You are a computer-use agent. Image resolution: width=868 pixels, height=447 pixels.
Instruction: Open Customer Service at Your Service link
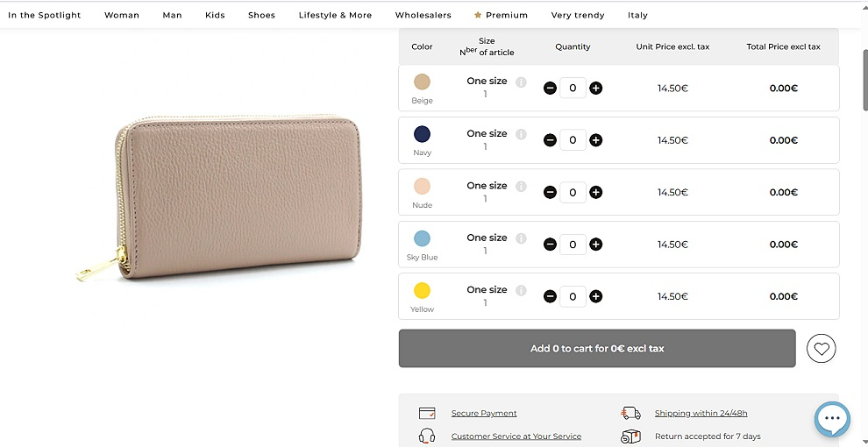516,436
